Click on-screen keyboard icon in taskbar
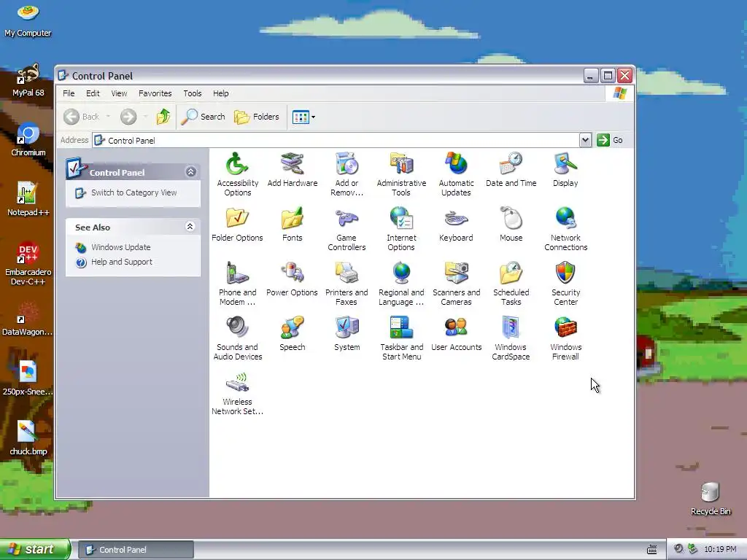The image size is (747, 560). (651, 550)
